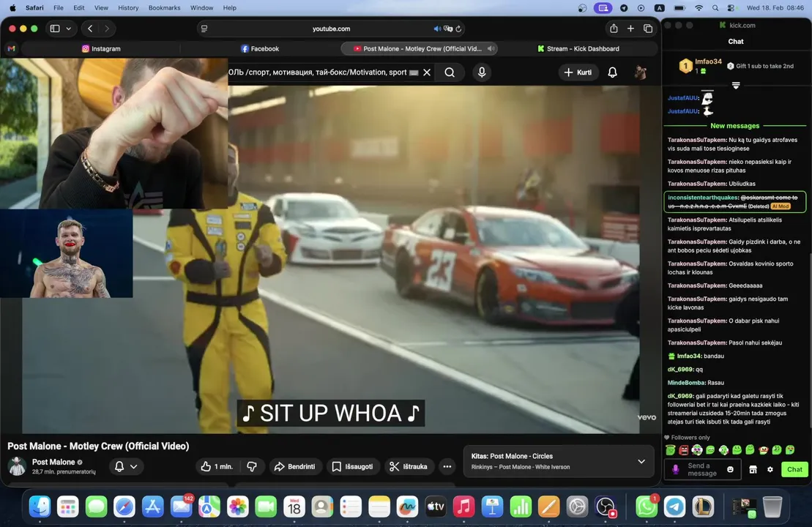Open Music app from the Dock
The height and width of the screenshot is (527, 812).
[464, 507]
